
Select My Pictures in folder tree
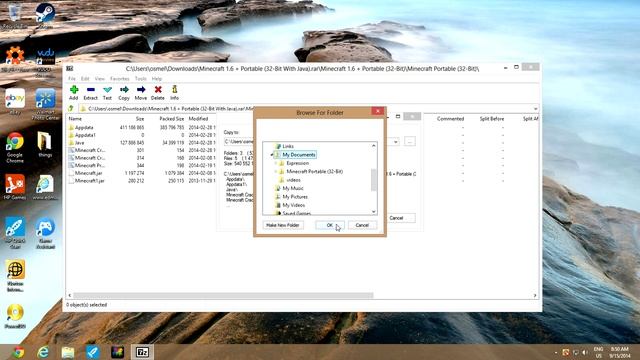coord(295,197)
